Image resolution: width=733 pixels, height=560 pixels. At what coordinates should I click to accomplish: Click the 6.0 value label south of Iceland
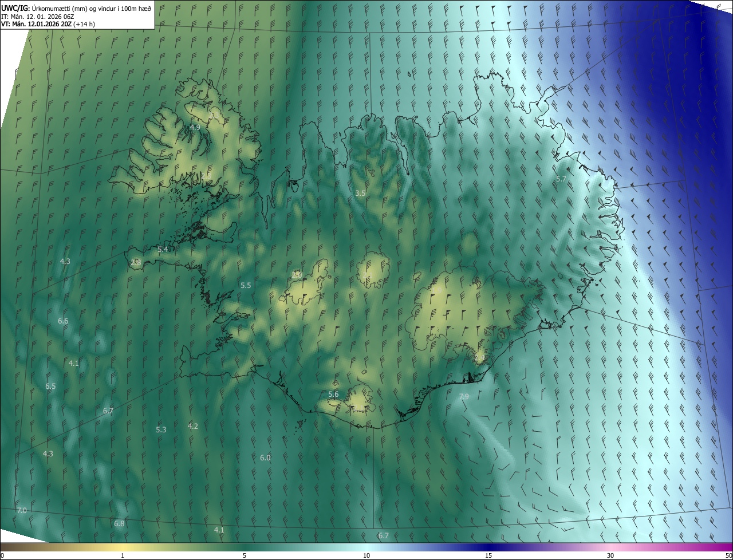click(x=265, y=458)
